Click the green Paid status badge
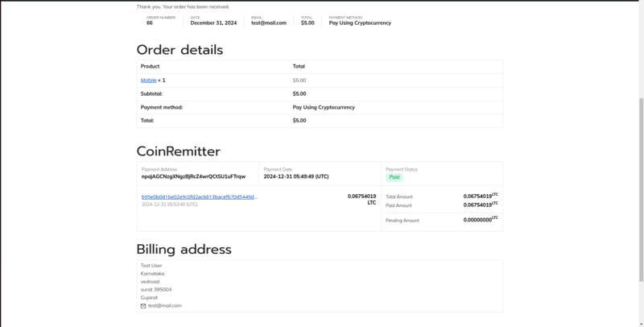 [394, 177]
